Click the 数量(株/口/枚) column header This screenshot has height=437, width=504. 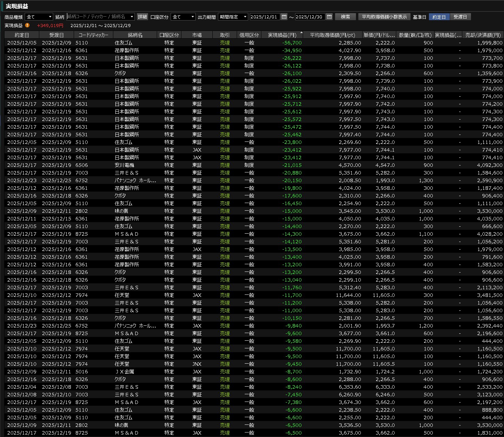[415, 35]
